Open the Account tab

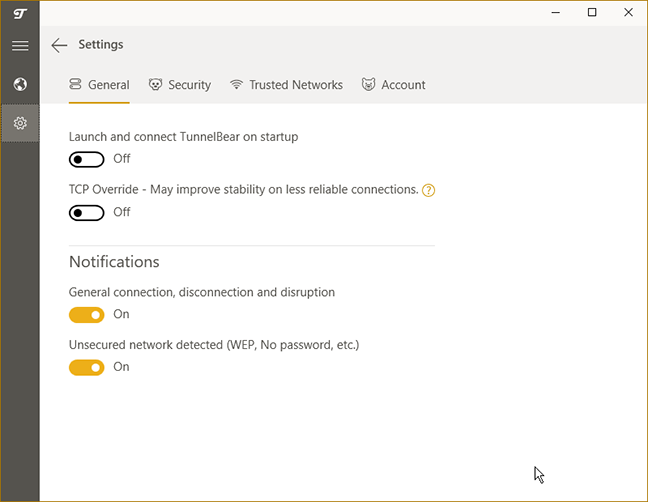[403, 85]
